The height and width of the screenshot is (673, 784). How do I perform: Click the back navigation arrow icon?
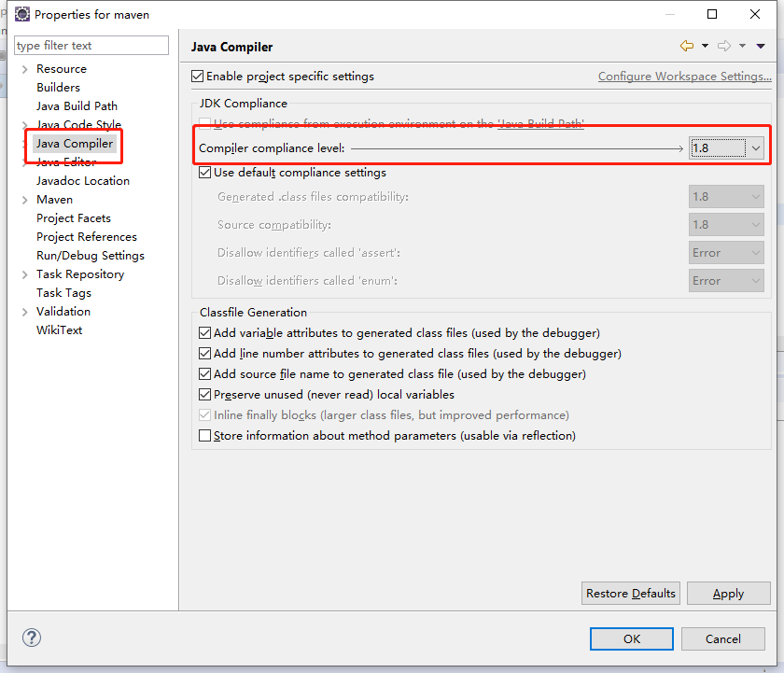(687, 46)
